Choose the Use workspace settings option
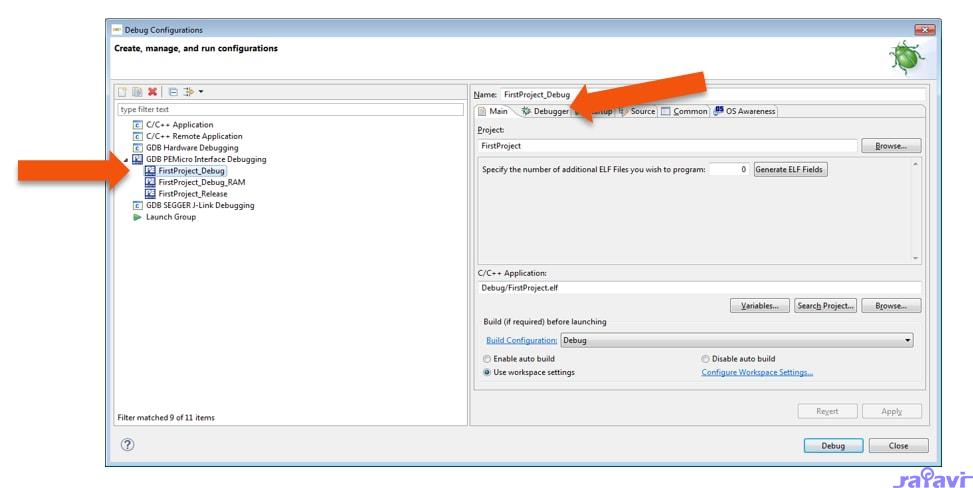 pos(487,372)
